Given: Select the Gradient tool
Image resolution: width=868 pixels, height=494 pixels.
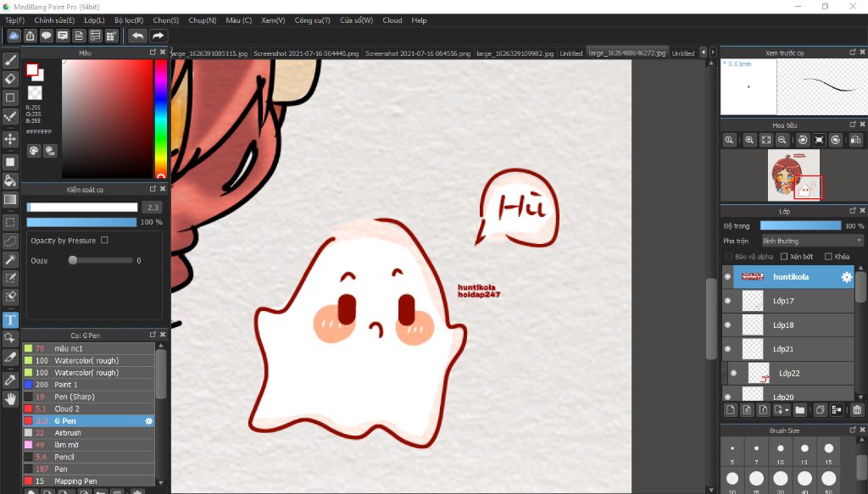Looking at the screenshot, I should (10, 199).
